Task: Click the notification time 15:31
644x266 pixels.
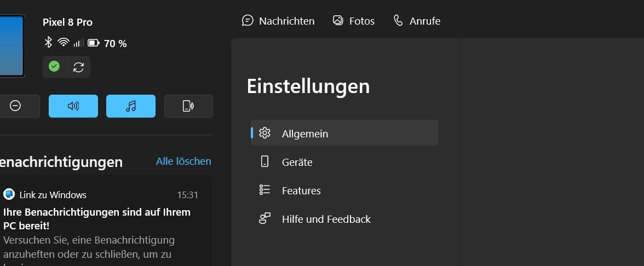Action: click(x=188, y=195)
